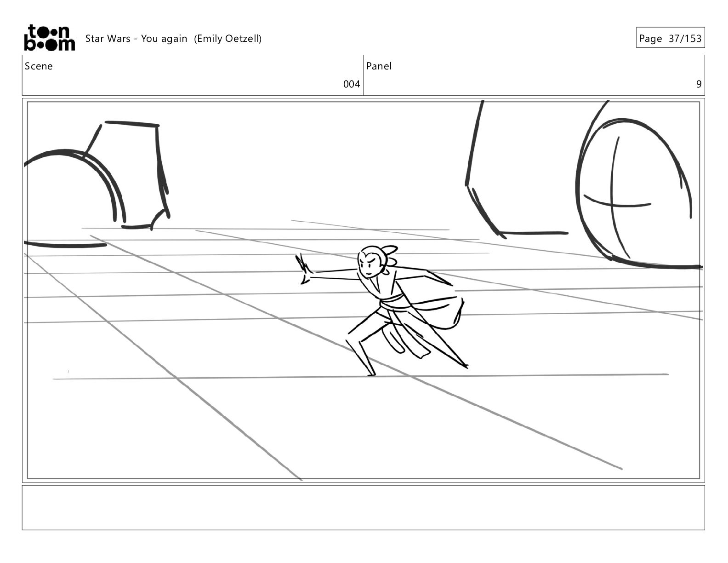Image resolution: width=728 pixels, height=563 pixels.
Task: Click the 'Page 37/153' indicator box
Action: coord(670,38)
